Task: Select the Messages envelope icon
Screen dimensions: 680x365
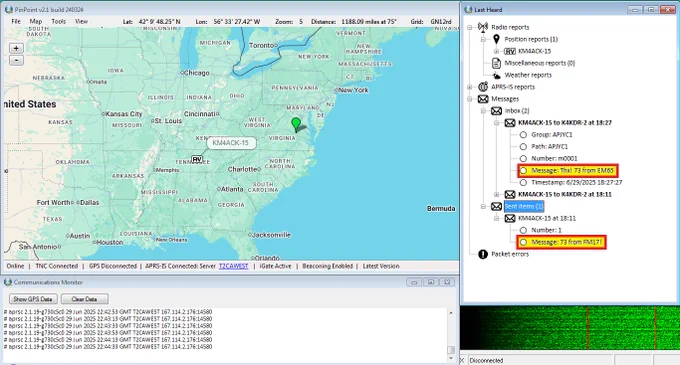Action: tap(483, 99)
